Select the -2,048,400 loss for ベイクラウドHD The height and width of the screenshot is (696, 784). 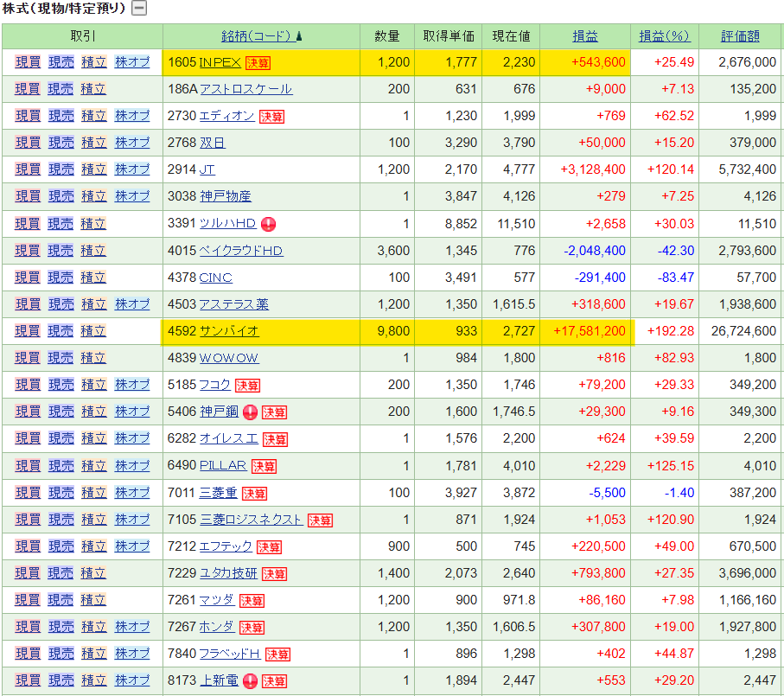pos(595,251)
